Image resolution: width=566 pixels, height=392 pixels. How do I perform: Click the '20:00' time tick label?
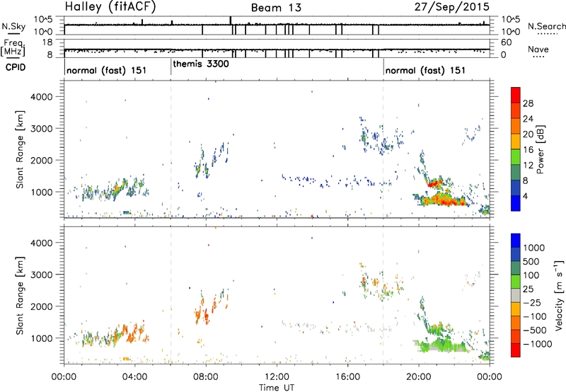click(419, 377)
